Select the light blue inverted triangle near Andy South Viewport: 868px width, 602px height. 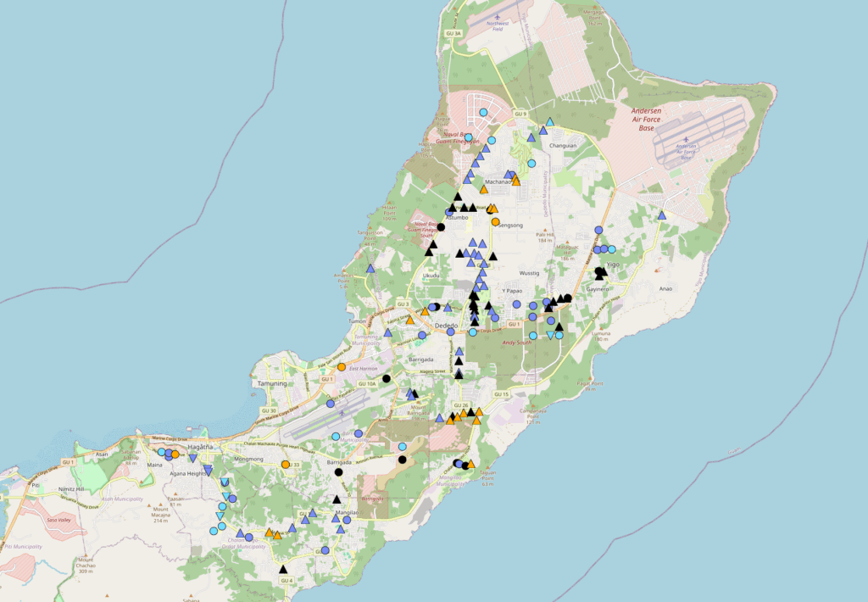point(551,336)
